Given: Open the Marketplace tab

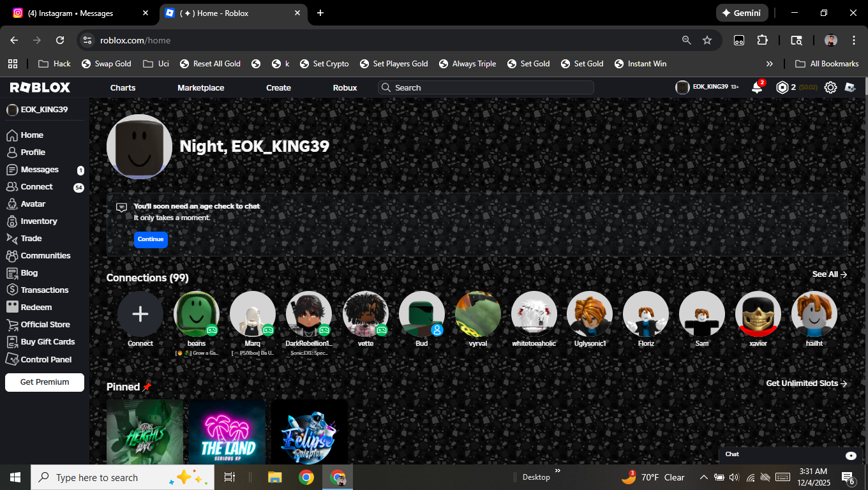Looking at the screenshot, I should (x=201, y=87).
